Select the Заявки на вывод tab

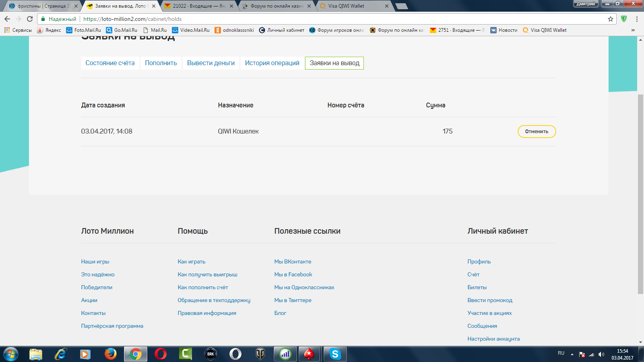(334, 63)
